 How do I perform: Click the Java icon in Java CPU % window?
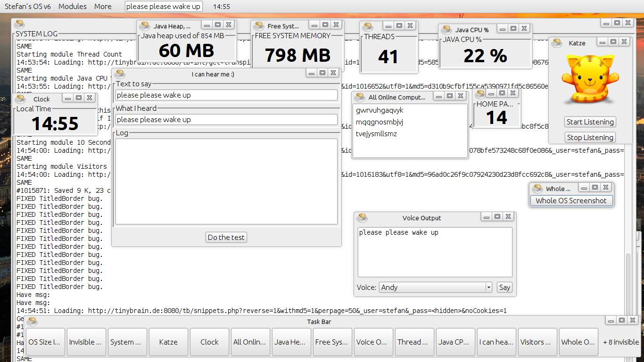(x=446, y=30)
